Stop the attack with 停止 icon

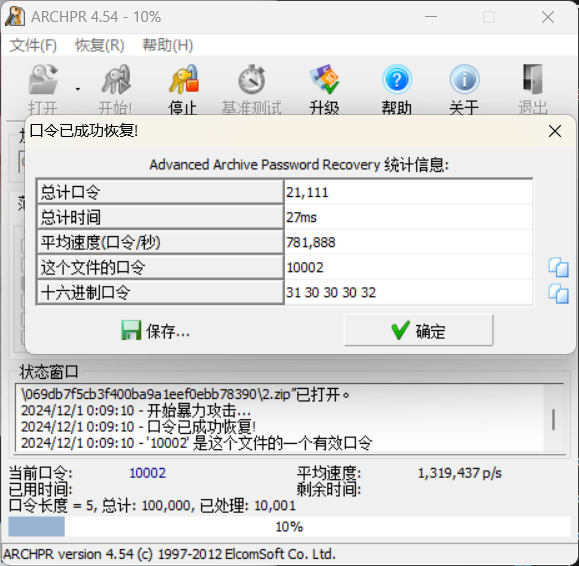coord(184,80)
